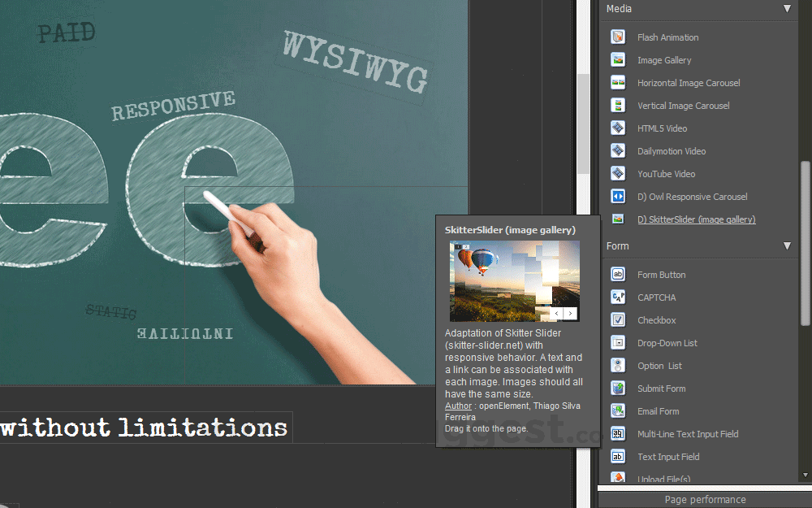Screen dimensions: 812x508
Task: Click the Image Gallery icon
Action: coord(617,59)
